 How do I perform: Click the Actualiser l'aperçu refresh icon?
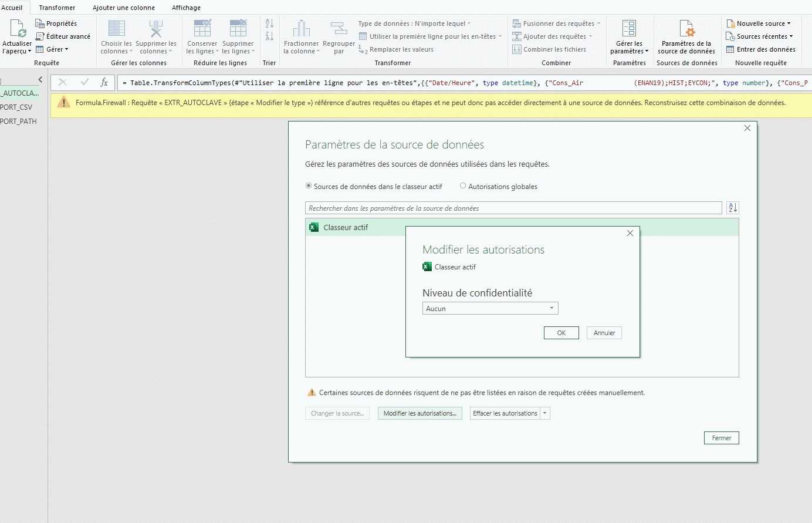18,29
